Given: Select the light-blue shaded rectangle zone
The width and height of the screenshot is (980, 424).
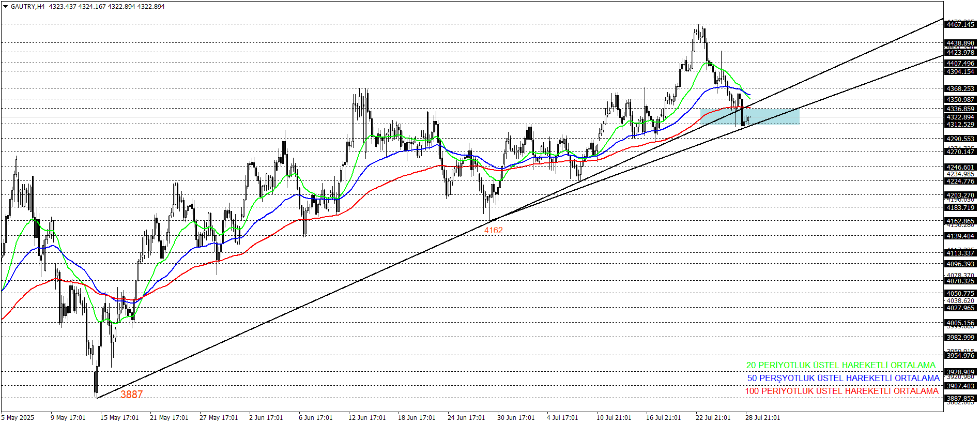Looking at the screenshot, I should [x=749, y=116].
